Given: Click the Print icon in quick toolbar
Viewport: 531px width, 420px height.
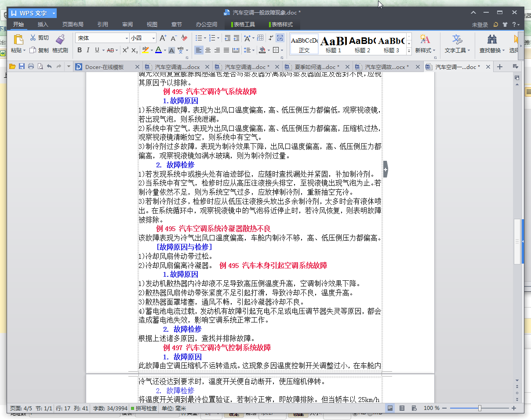Looking at the screenshot, I should (x=31, y=67).
